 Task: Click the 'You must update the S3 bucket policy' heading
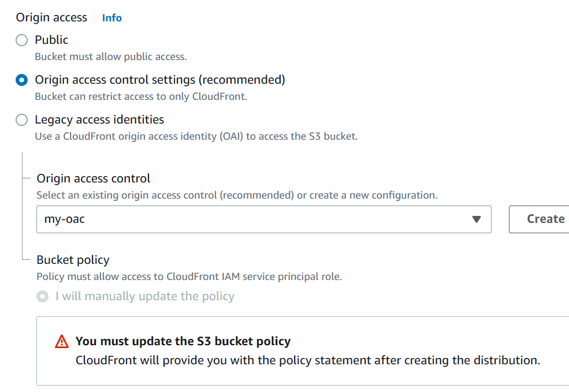pyautogui.click(x=183, y=341)
